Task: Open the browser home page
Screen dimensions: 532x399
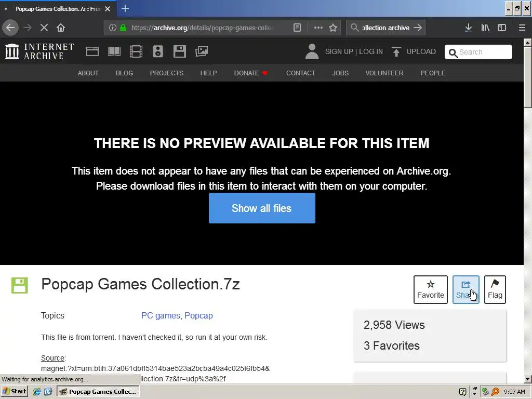Action: 61,28
